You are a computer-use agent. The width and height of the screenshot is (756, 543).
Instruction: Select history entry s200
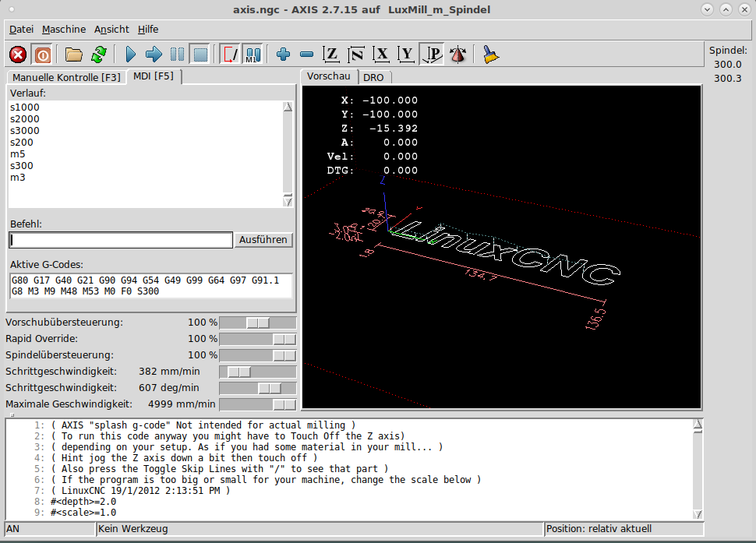click(x=22, y=142)
